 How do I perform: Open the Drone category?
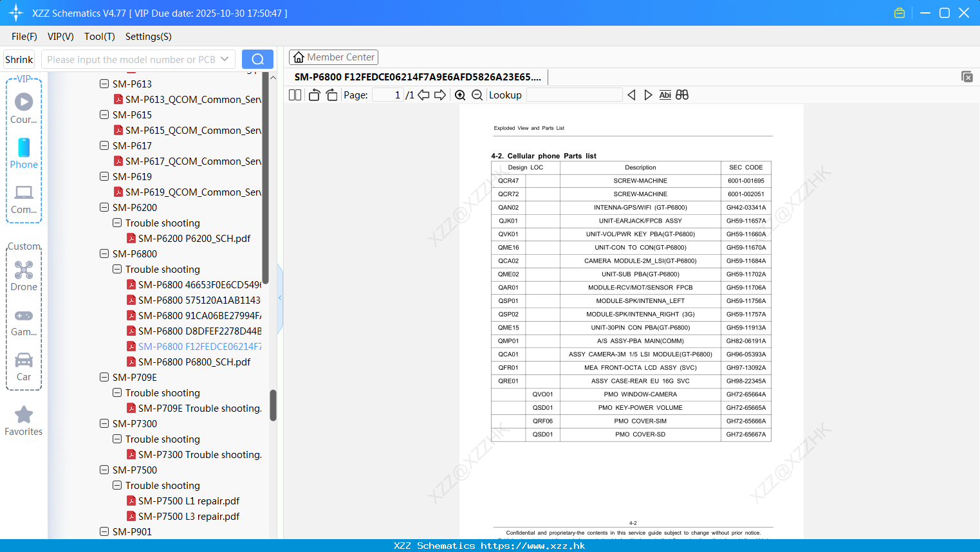point(24,276)
